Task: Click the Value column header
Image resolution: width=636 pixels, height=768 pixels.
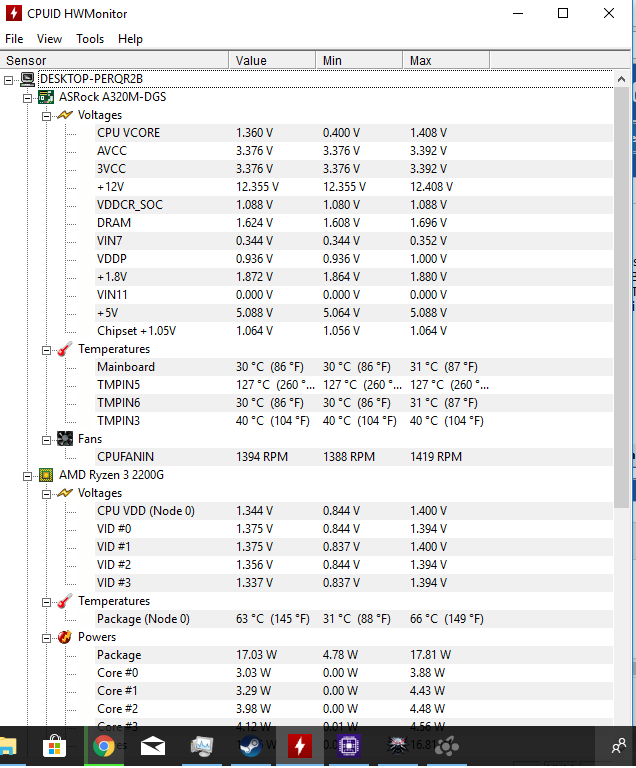Action: 272,60
